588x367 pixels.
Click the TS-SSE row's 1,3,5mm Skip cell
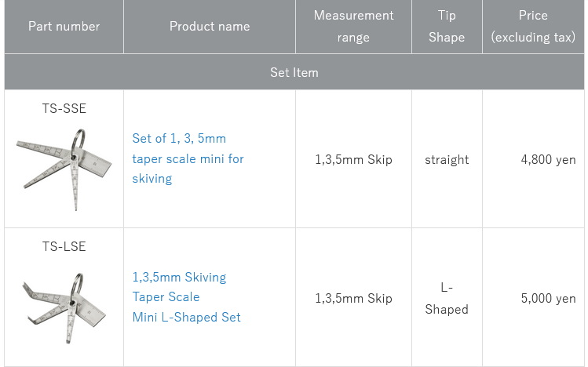[353, 159]
